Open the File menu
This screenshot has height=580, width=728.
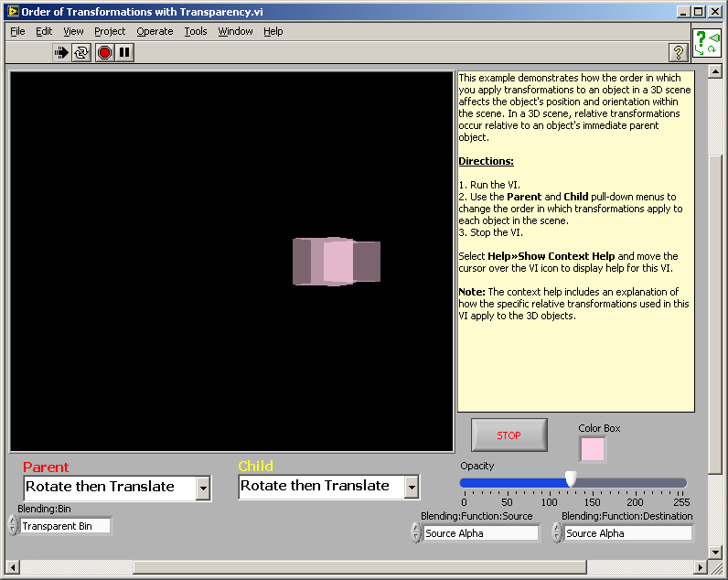point(17,31)
